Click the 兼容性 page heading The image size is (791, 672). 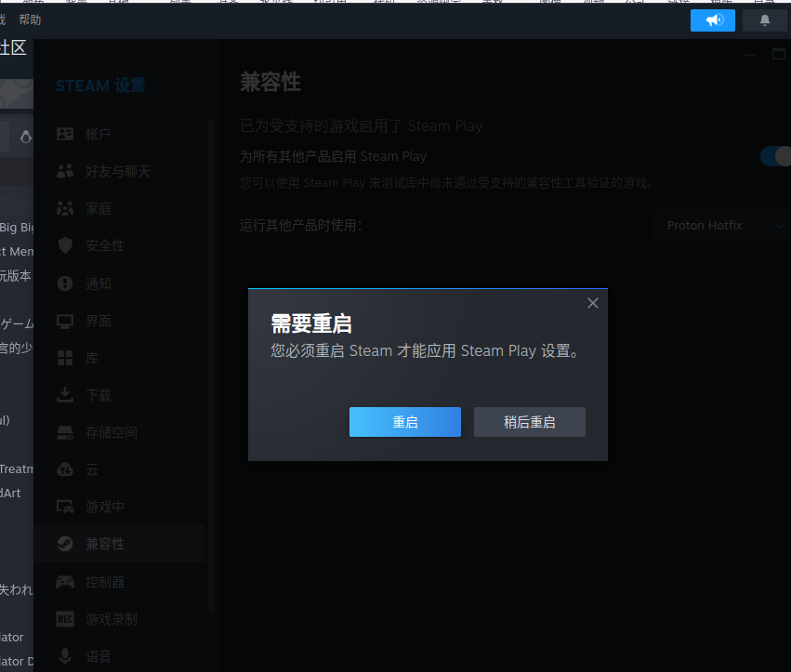click(x=270, y=82)
